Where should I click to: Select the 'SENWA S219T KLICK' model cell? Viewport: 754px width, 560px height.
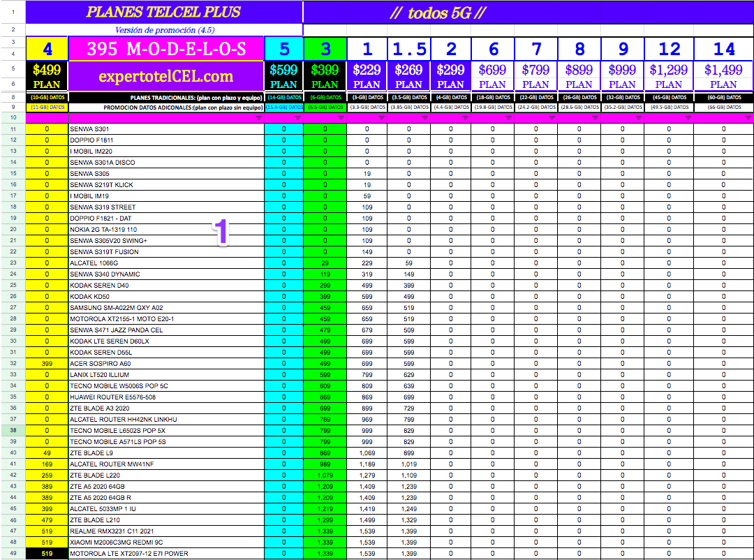click(166, 185)
